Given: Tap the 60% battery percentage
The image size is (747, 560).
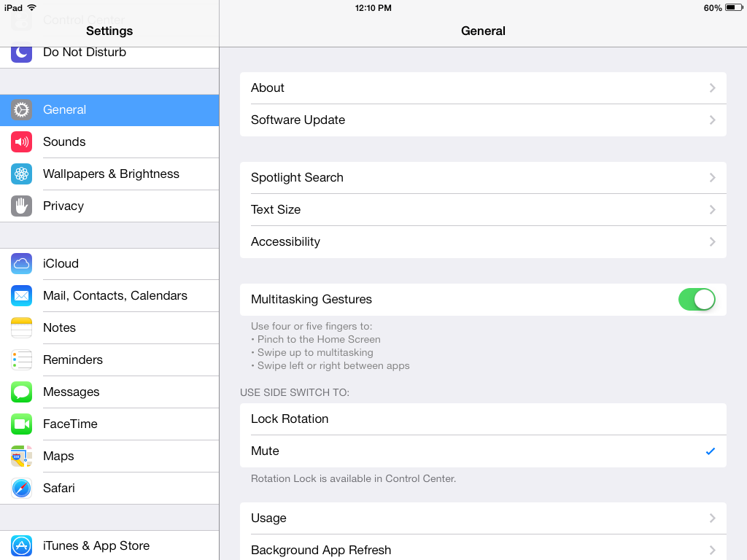Looking at the screenshot, I should pyautogui.click(x=712, y=8).
